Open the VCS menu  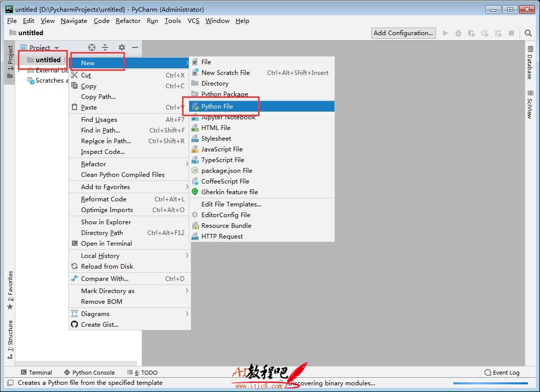(193, 21)
